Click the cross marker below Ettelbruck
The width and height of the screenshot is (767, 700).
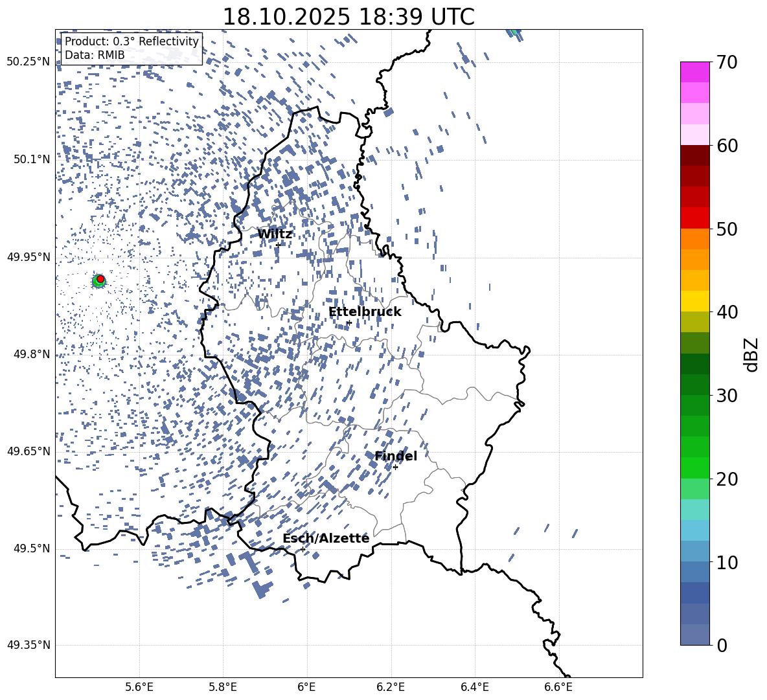[x=349, y=322]
